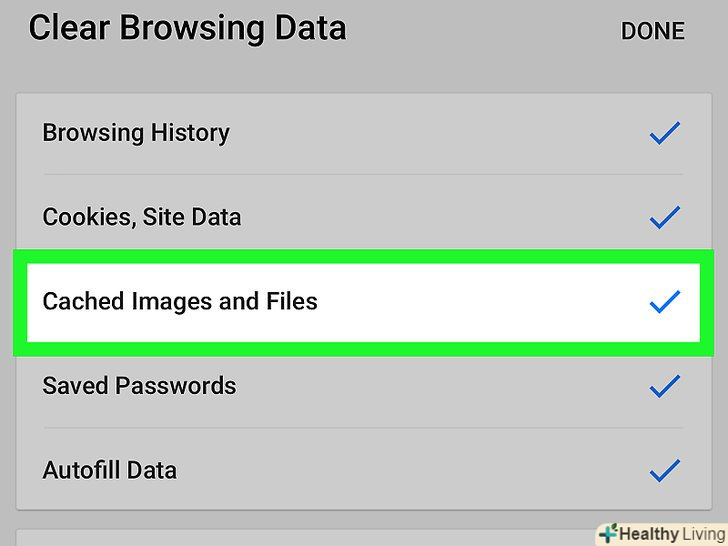Toggle the Autofill Data checkmark
728x546 pixels.
[664, 470]
